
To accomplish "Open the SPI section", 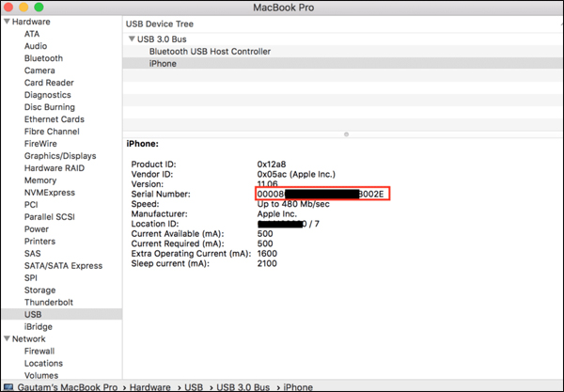I will pos(31,278).
